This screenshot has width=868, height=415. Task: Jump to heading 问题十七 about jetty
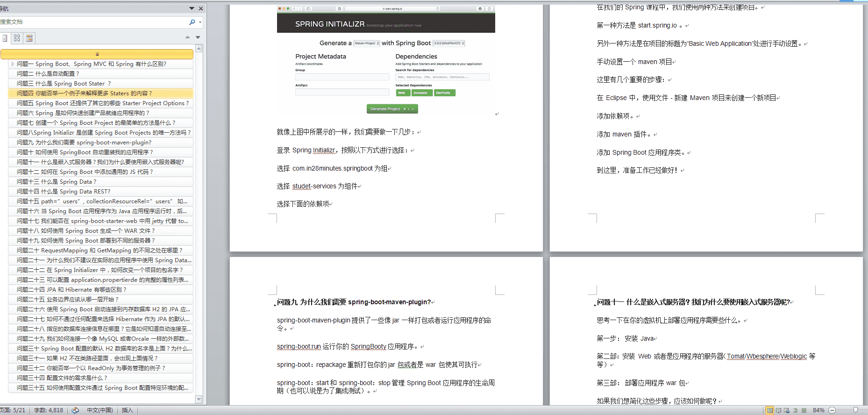(x=101, y=221)
